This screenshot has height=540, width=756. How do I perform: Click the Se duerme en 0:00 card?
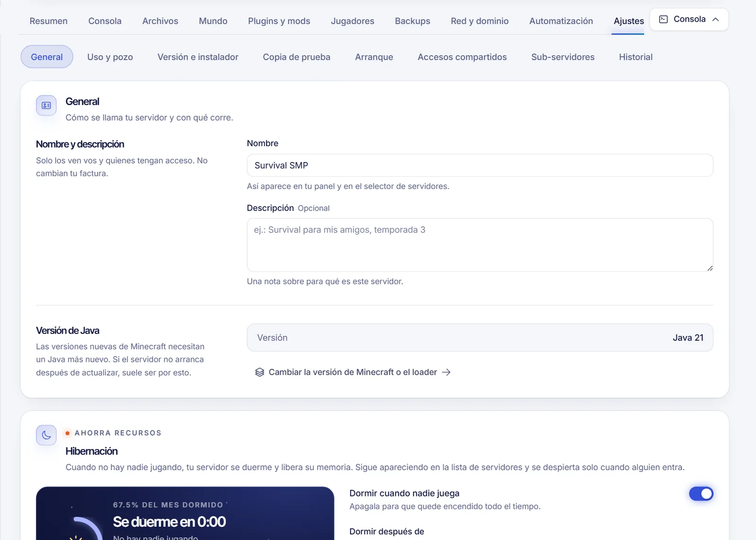click(185, 514)
